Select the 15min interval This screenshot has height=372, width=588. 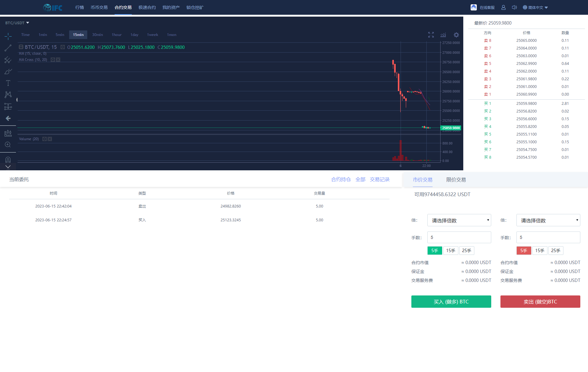(78, 35)
